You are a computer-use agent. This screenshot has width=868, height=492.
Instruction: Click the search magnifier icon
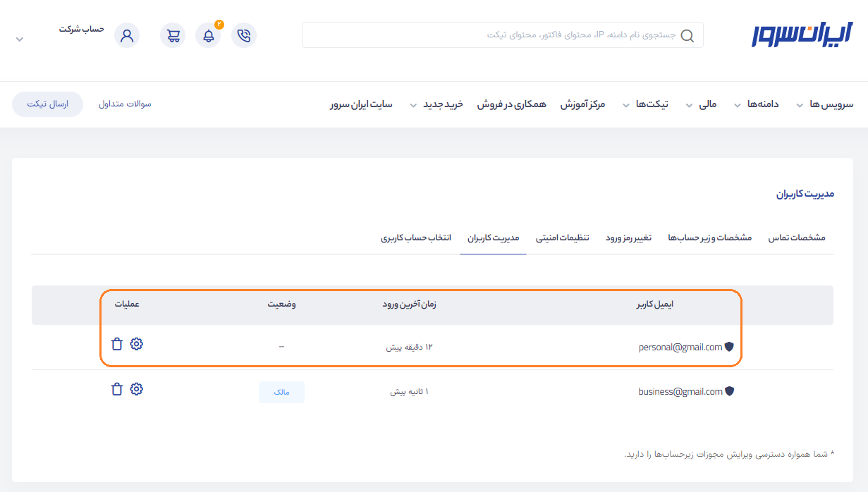click(687, 35)
